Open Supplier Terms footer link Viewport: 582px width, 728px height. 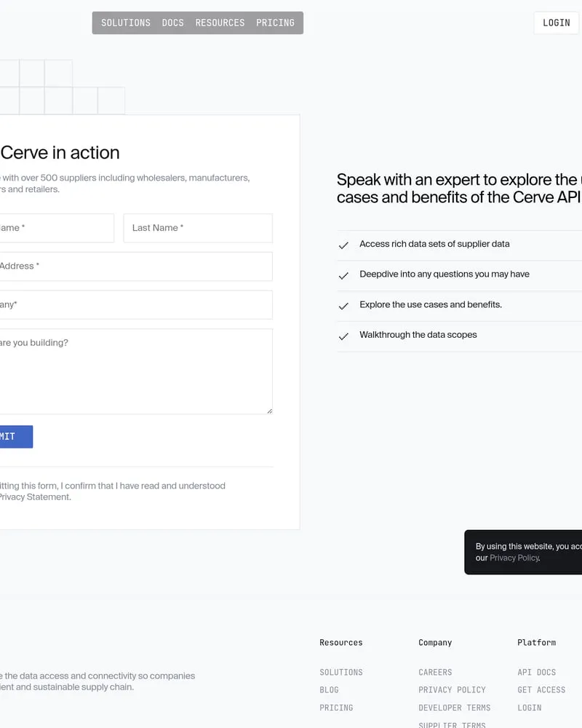click(x=452, y=725)
